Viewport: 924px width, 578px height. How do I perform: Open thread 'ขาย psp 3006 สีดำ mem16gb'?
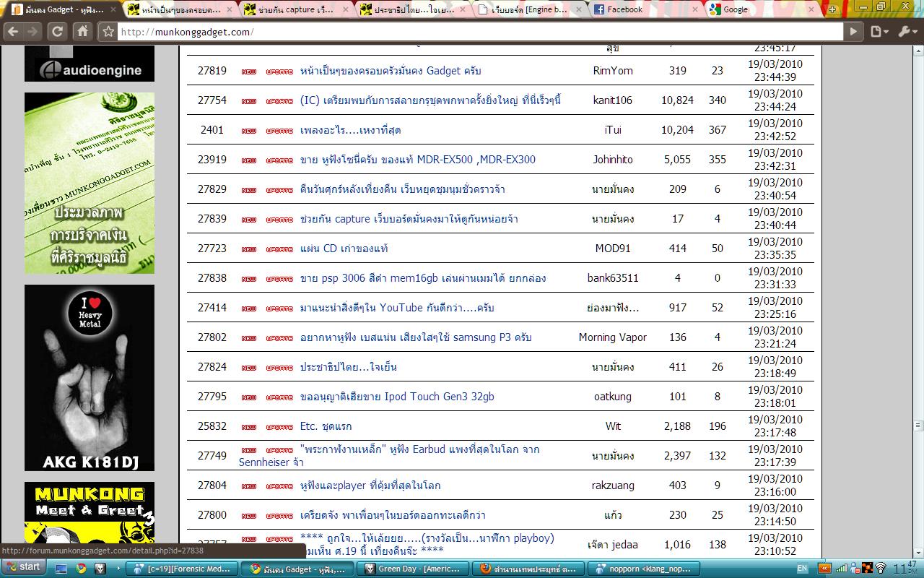tap(423, 278)
